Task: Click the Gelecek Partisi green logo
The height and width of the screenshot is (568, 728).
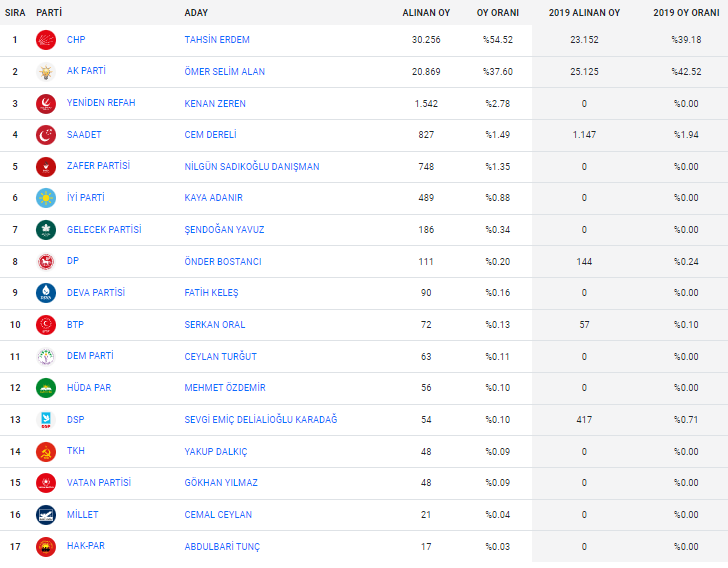Action: pos(46,230)
